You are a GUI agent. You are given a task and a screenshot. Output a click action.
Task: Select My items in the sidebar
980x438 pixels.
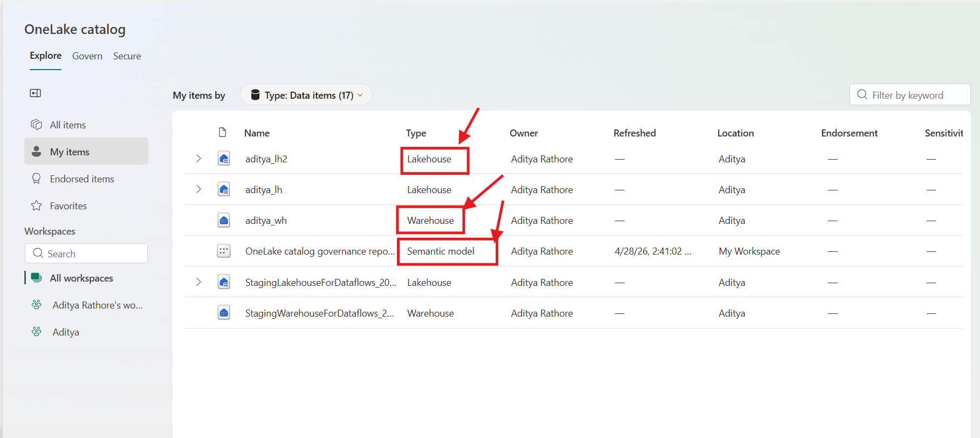(x=86, y=152)
